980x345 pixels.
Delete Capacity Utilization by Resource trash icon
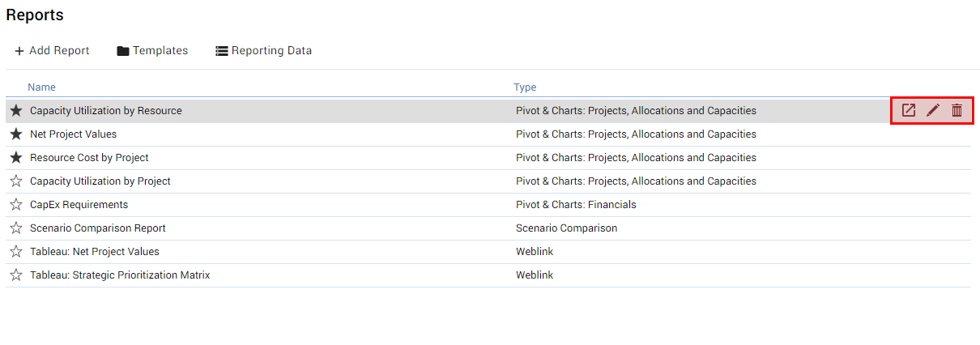click(x=957, y=110)
